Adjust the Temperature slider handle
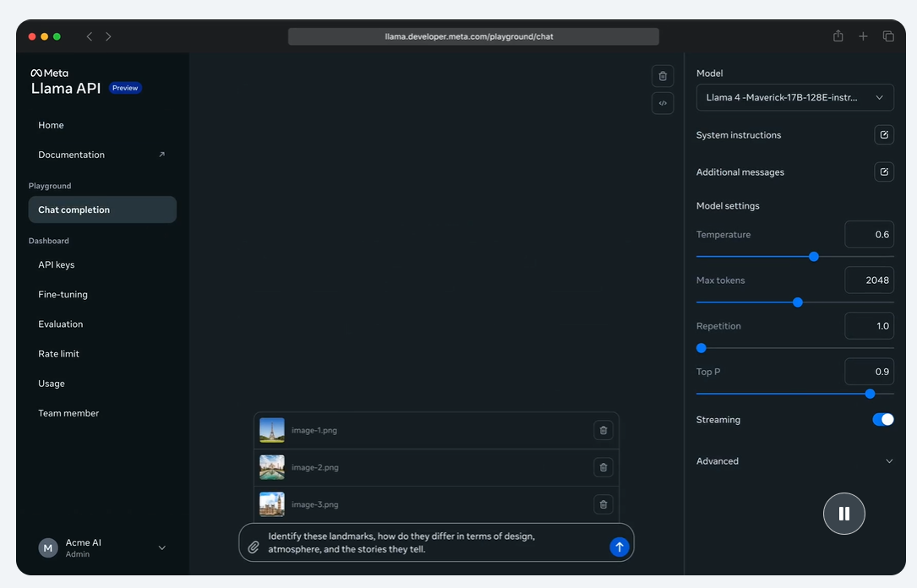This screenshot has width=917, height=588. point(814,257)
